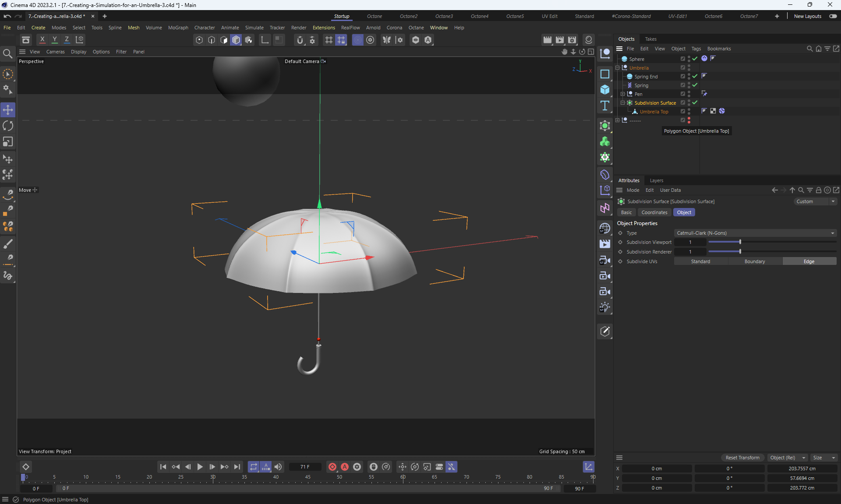Toggle the New Layouts switch
This screenshot has height=504, width=841.
click(x=833, y=16)
